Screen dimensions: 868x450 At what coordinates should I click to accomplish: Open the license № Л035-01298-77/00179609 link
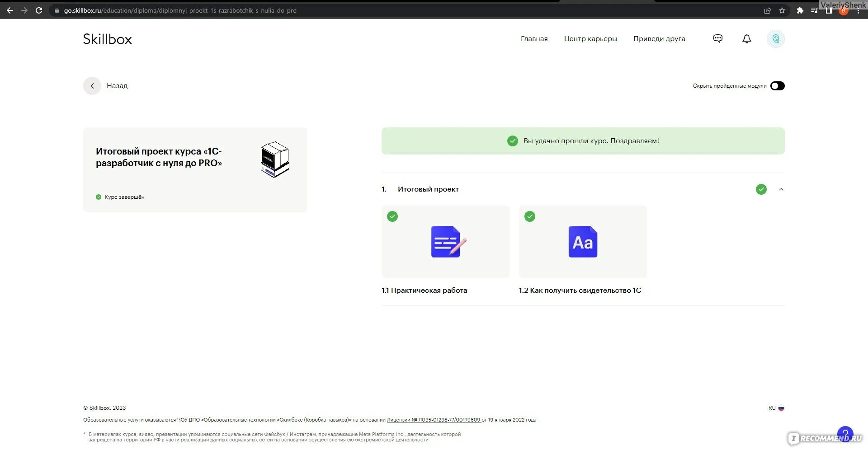[434, 420]
